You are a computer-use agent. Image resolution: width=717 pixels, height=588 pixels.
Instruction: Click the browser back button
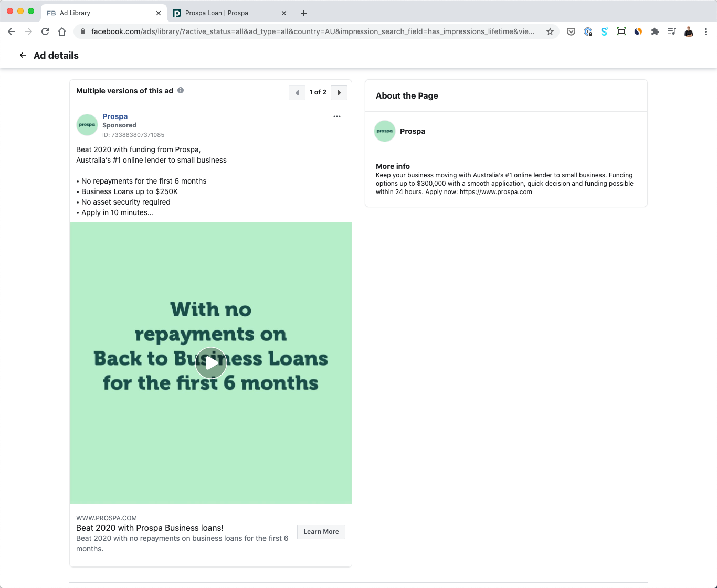click(12, 31)
